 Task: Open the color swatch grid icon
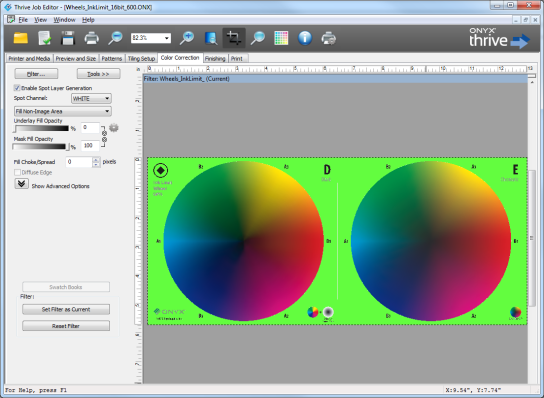[281, 38]
